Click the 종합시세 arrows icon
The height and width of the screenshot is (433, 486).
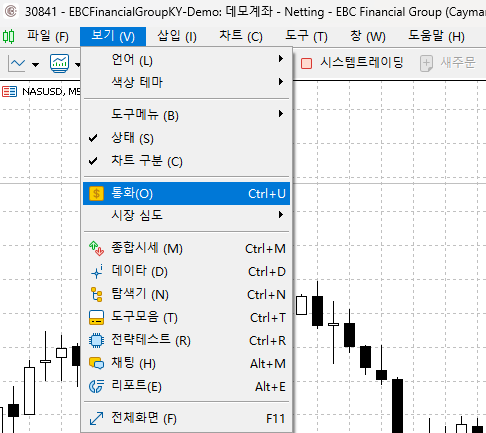(x=96, y=249)
